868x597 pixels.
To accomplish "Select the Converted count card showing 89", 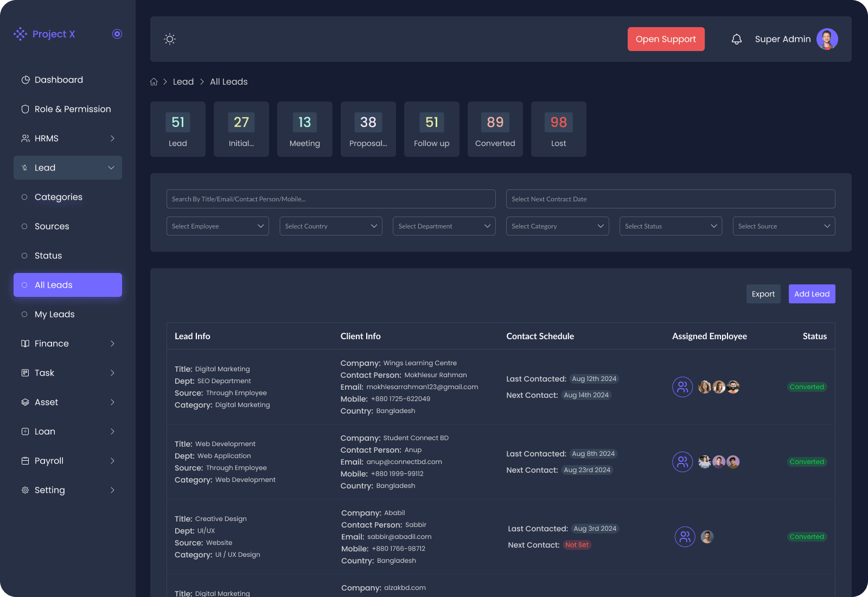I will [495, 129].
